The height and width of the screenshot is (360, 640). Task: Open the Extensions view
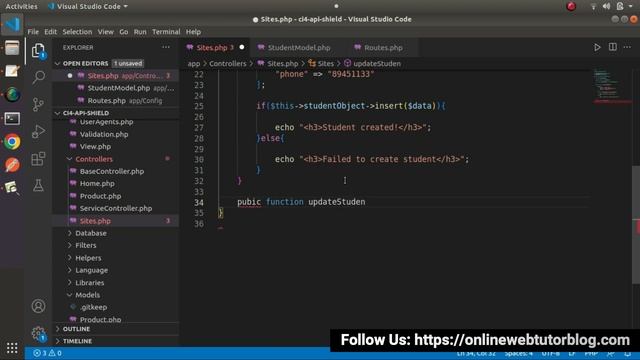point(38,159)
